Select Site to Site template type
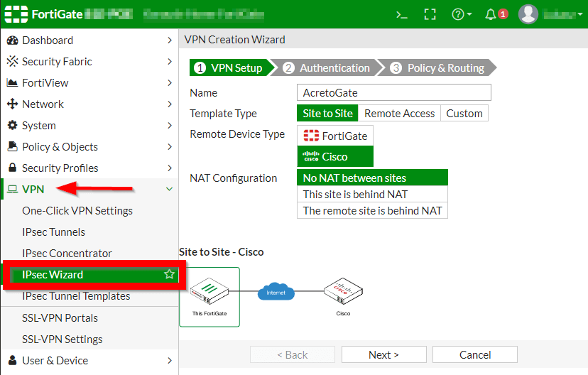 tap(328, 113)
